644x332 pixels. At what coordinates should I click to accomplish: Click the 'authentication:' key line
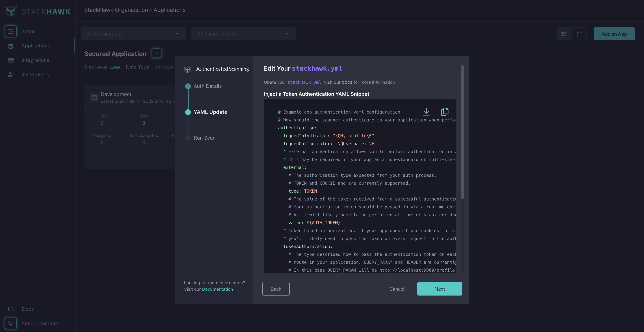pos(297,128)
